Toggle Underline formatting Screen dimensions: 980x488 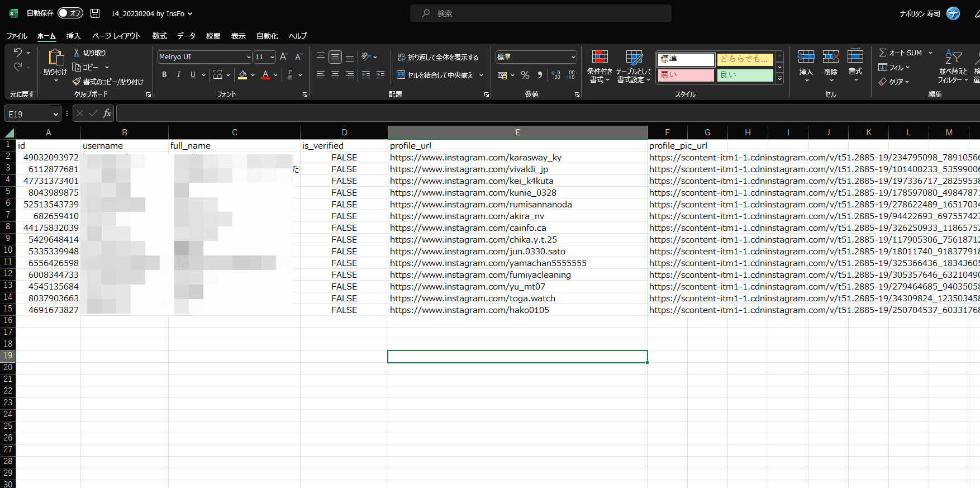click(193, 75)
